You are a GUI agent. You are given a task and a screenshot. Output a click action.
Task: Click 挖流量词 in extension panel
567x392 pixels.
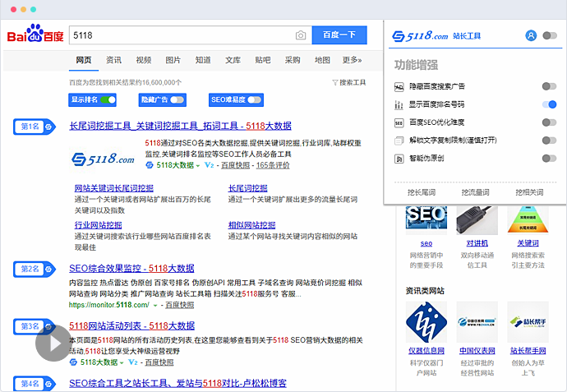click(x=475, y=192)
